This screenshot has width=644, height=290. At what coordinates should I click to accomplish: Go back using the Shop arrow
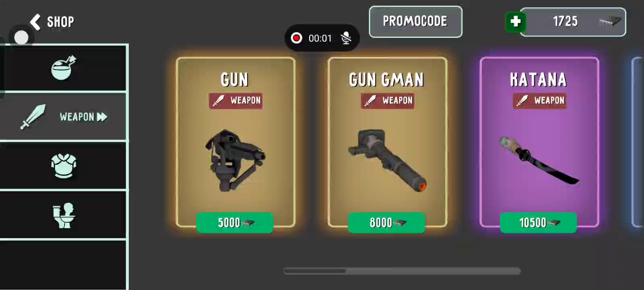point(35,22)
